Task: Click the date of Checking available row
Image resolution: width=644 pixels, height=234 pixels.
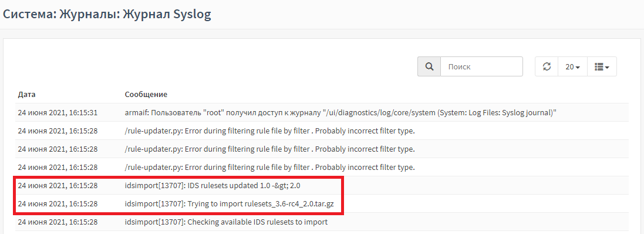Action: 58,222
